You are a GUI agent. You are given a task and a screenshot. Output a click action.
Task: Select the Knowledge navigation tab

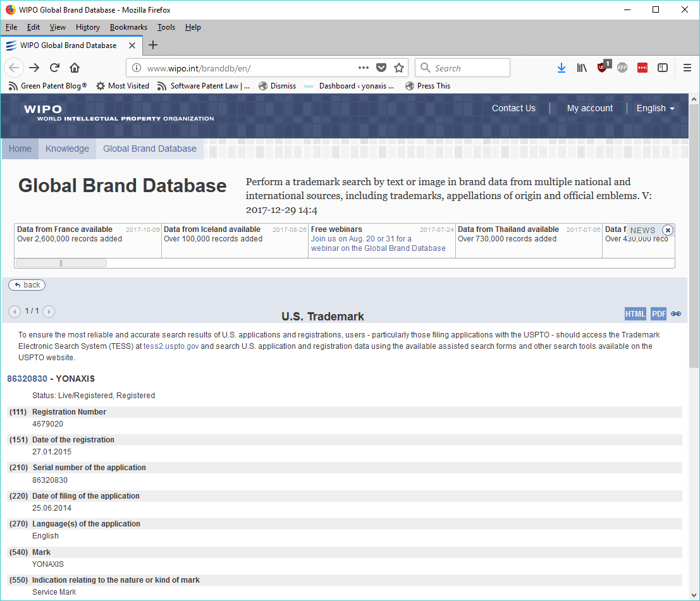[67, 149]
